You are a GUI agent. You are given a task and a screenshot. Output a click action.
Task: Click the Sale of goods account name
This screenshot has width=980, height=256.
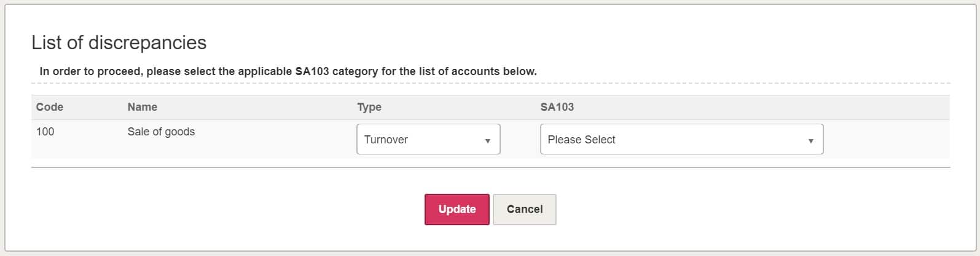click(x=161, y=132)
